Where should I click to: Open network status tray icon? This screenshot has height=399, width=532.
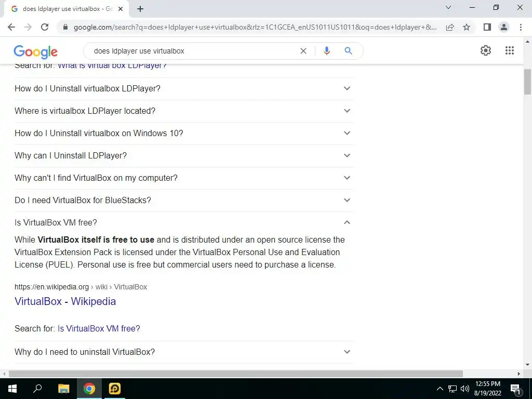pyautogui.click(x=453, y=389)
